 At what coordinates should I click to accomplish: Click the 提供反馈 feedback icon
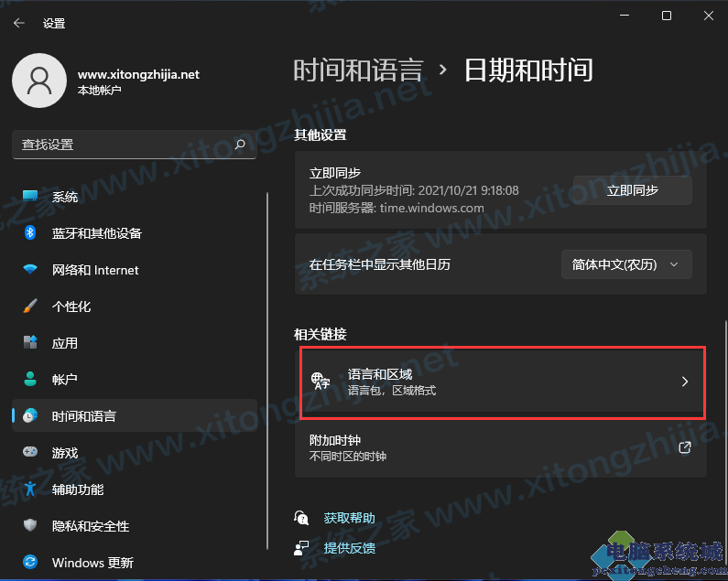(301, 548)
